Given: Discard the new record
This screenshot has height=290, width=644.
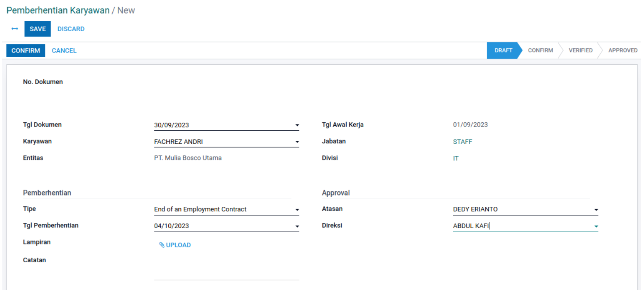Looking at the screenshot, I should point(71,29).
